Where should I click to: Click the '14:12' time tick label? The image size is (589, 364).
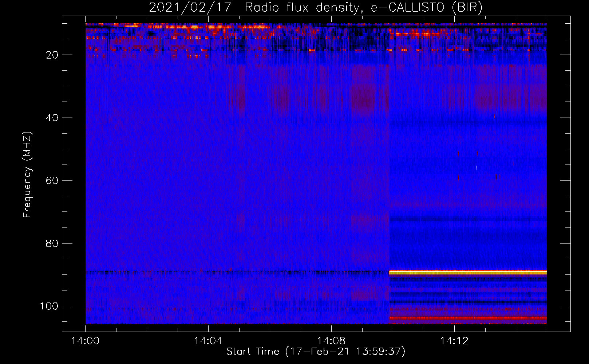tap(454, 341)
